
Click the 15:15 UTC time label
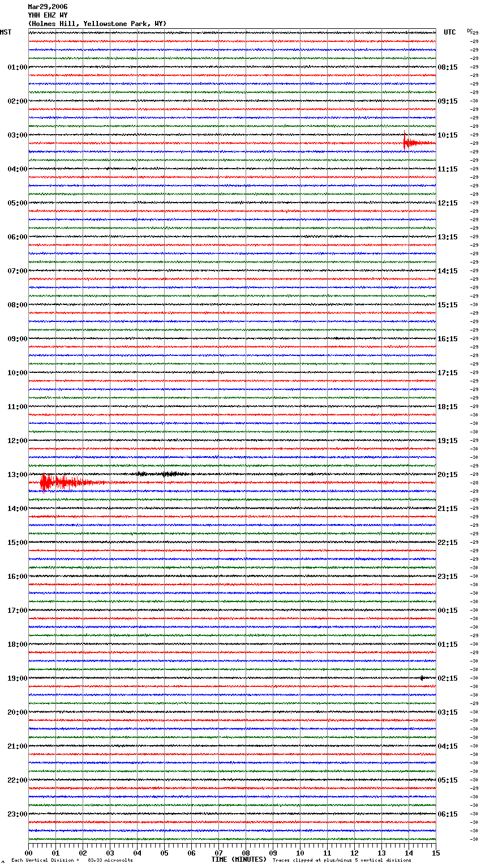point(448,305)
